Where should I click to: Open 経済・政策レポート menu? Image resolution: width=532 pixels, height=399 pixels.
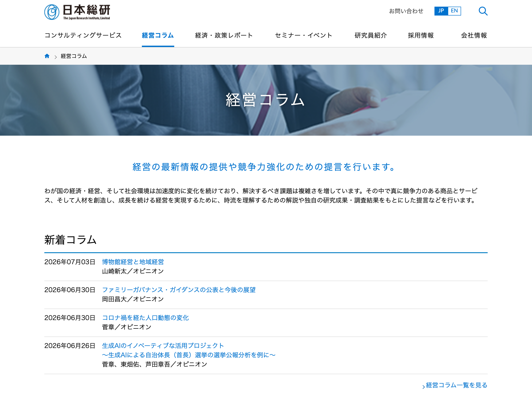(224, 35)
